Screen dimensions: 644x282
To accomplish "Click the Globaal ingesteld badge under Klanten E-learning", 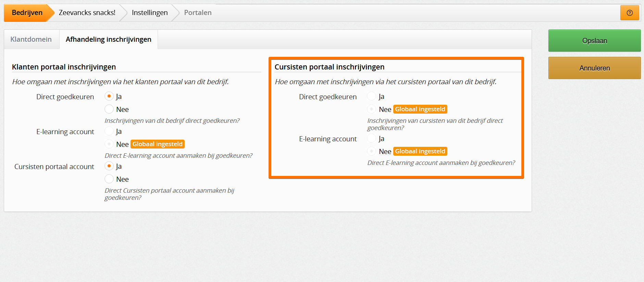I will click(x=158, y=144).
